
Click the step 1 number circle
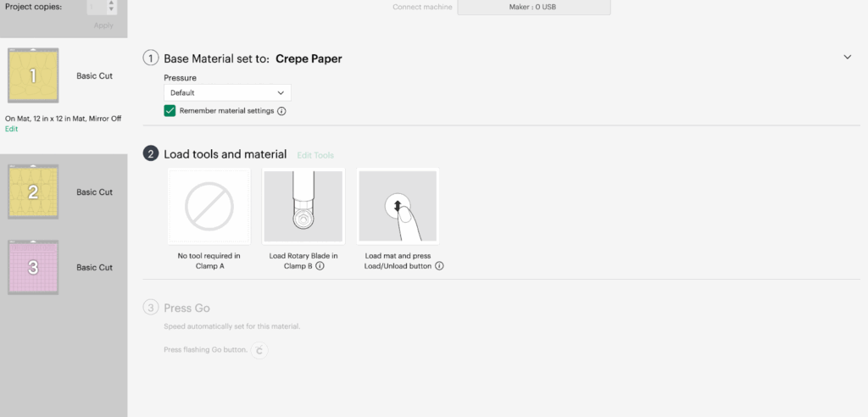tap(151, 58)
